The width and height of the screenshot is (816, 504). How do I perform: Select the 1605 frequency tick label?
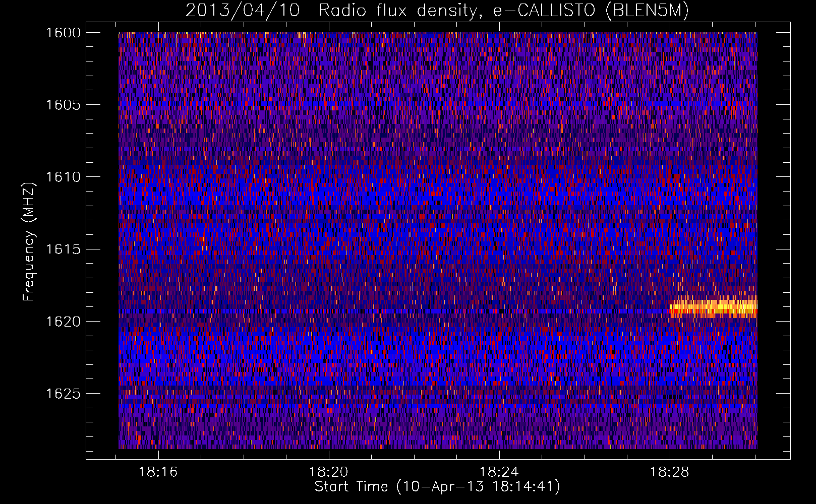click(x=63, y=105)
